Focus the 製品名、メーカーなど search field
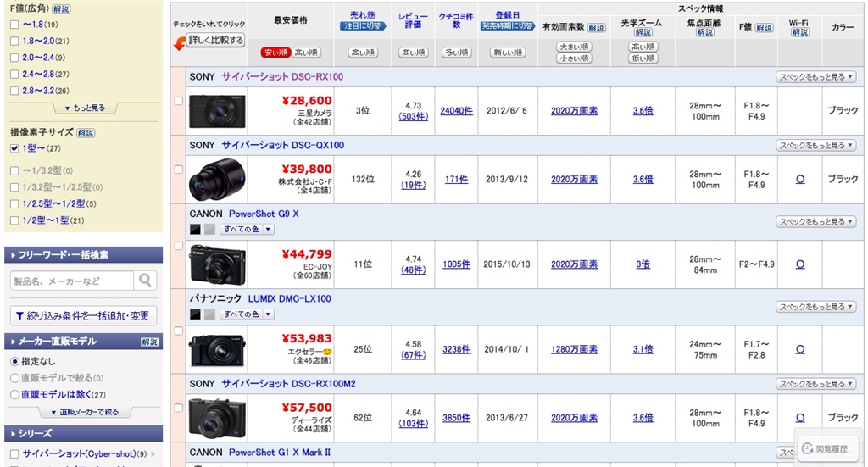 72,281
